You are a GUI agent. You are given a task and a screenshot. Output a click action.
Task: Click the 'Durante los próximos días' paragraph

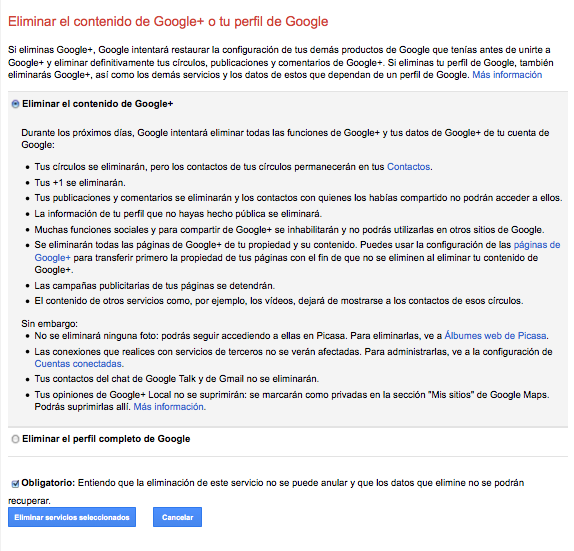click(x=285, y=139)
